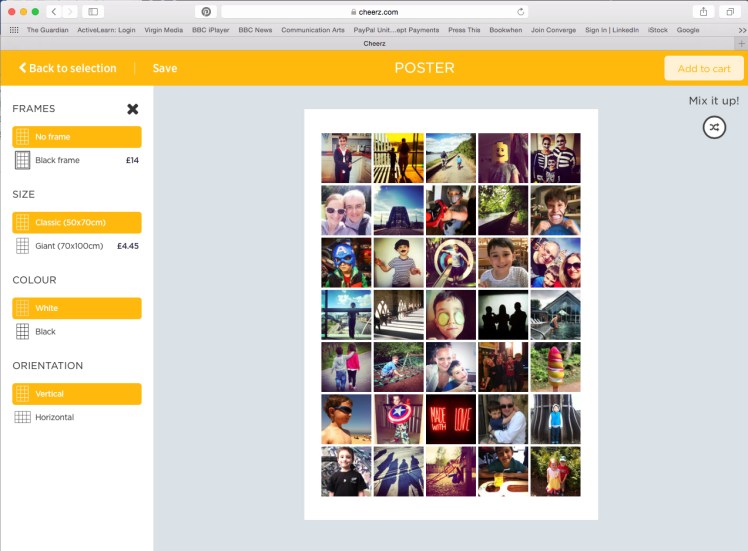
Task: Click the cheerz.com address bar
Action: [374, 11]
